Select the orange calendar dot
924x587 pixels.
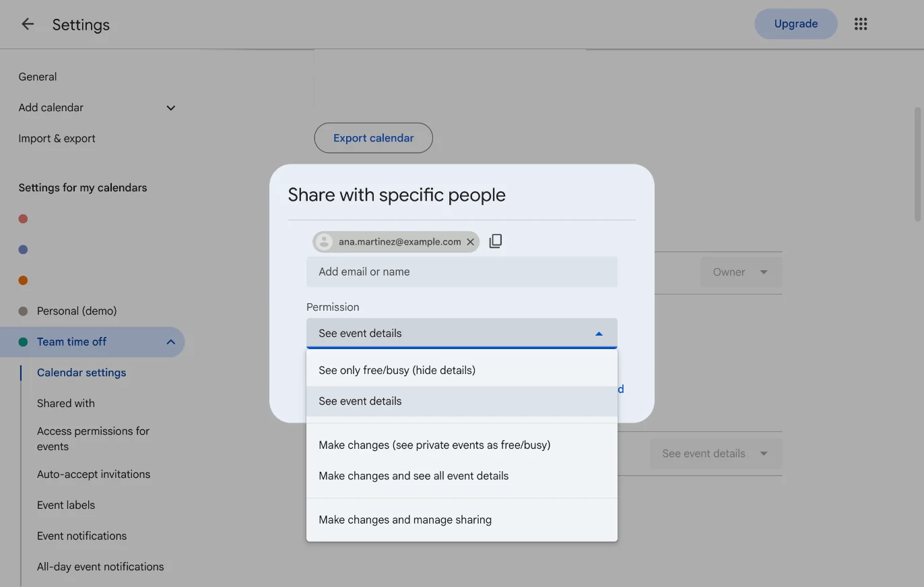(x=23, y=280)
